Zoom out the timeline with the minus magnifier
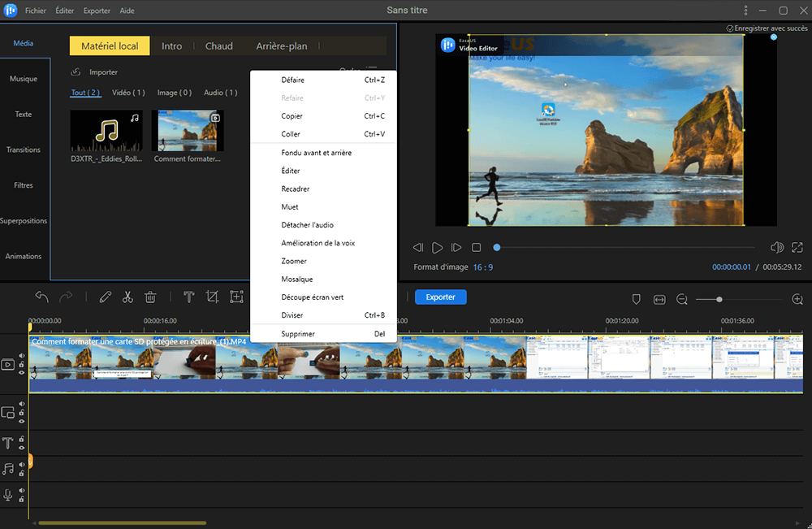 click(682, 300)
